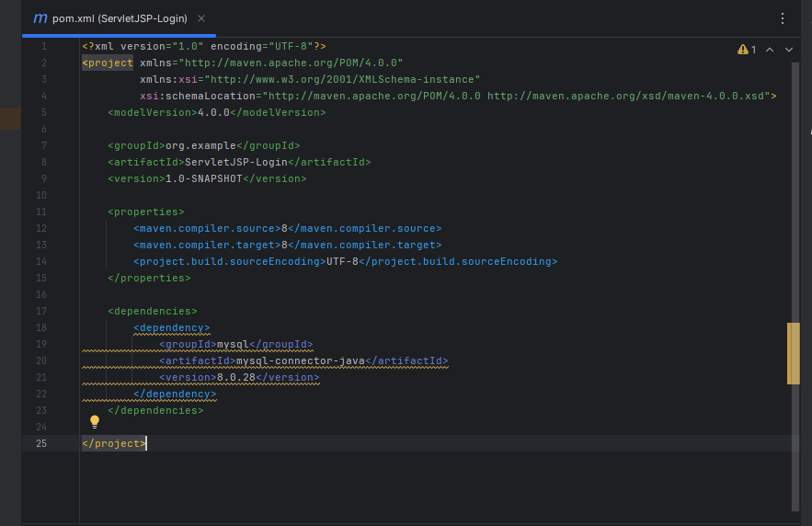The width and height of the screenshot is (812, 526).
Task: Jump to previous highlighted problem arrow
Action: point(770,50)
